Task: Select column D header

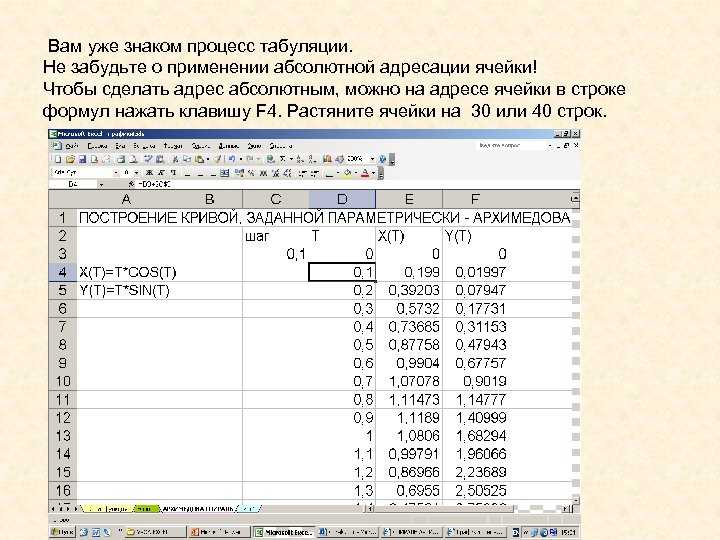Action: click(x=342, y=199)
